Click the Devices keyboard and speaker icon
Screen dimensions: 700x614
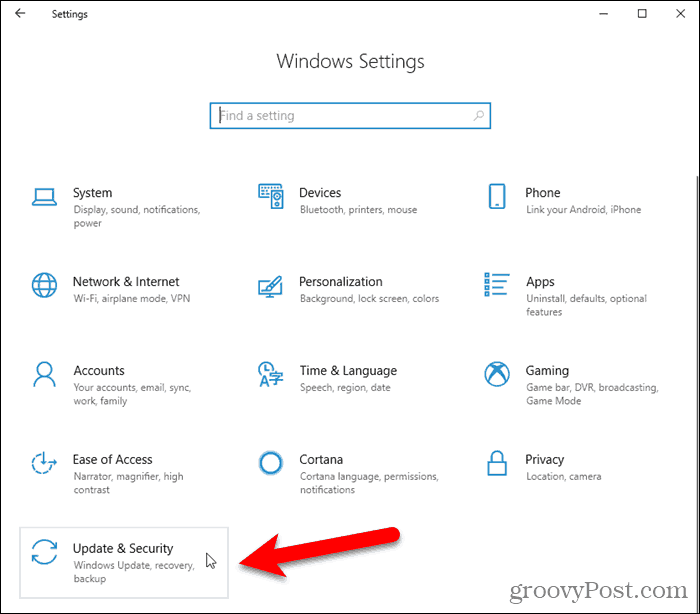(x=271, y=196)
